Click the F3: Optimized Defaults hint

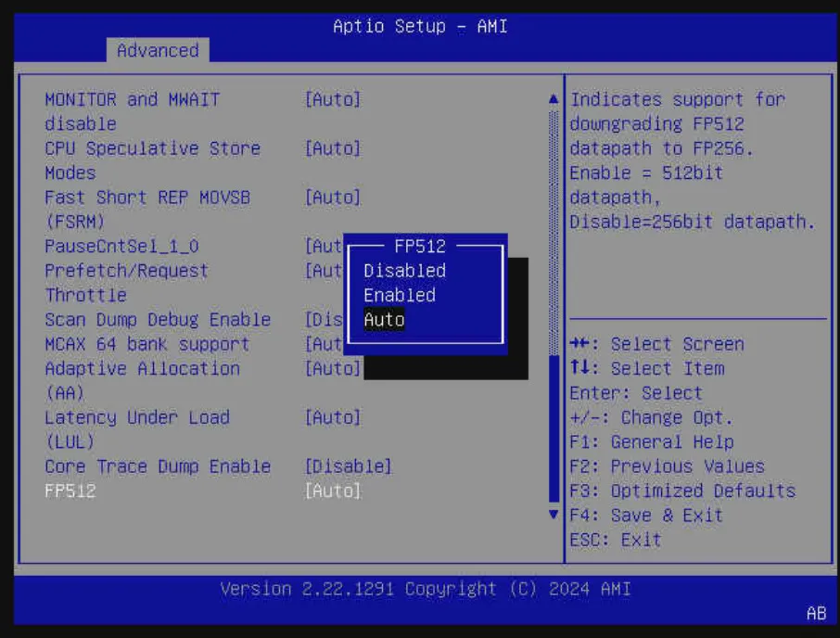click(x=682, y=491)
